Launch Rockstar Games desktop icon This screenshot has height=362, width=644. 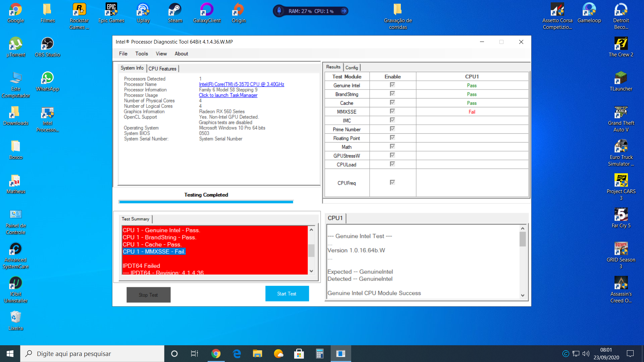click(x=79, y=16)
